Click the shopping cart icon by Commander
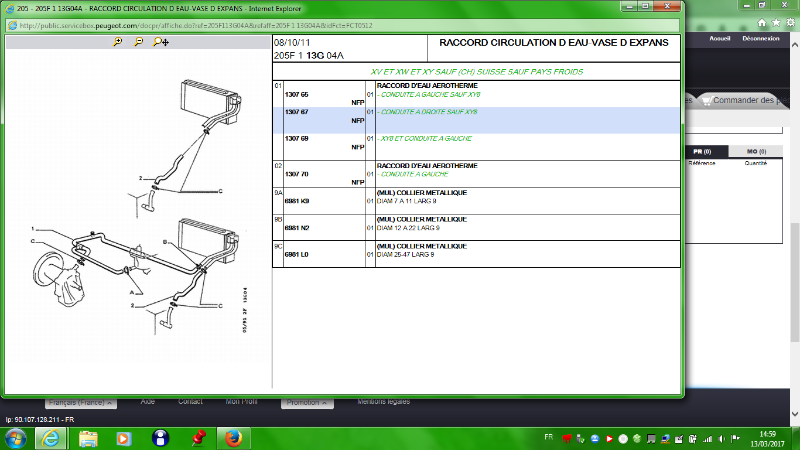Image resolution: width=800 pixels, height=450 pixels. click(x=706, y=101)
